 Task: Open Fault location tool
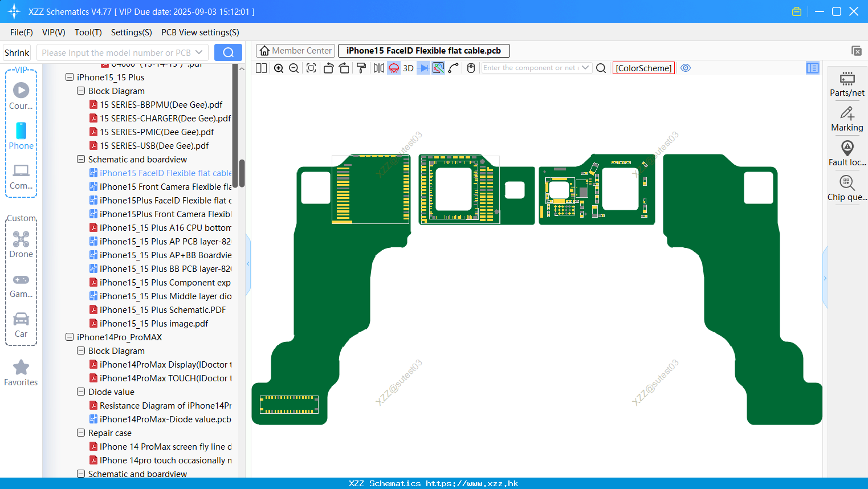[847, 154]
